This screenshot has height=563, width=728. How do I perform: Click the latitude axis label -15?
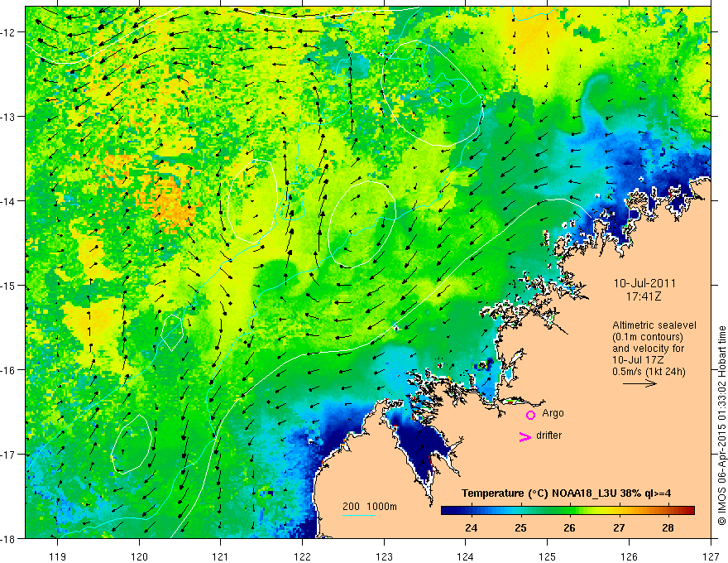[x=8, y=285]
